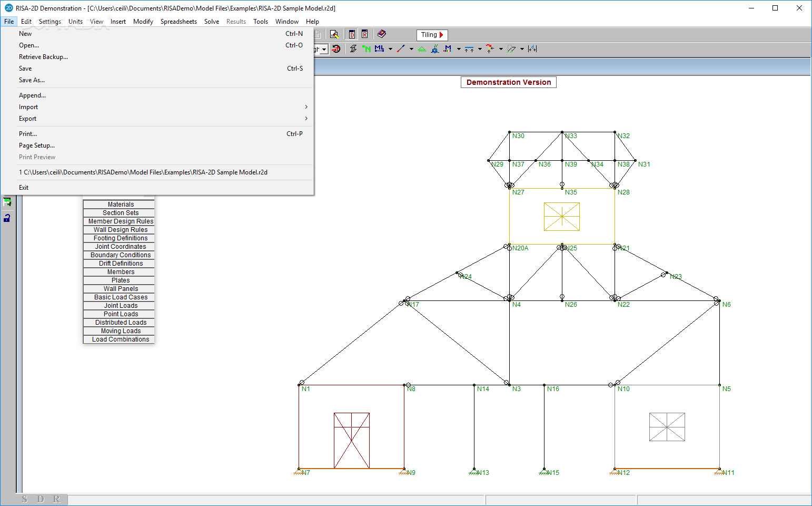This screenshot has width=812, height=506.
Task: Click the R status indicator in status bar
Action: tap(56, 499)
